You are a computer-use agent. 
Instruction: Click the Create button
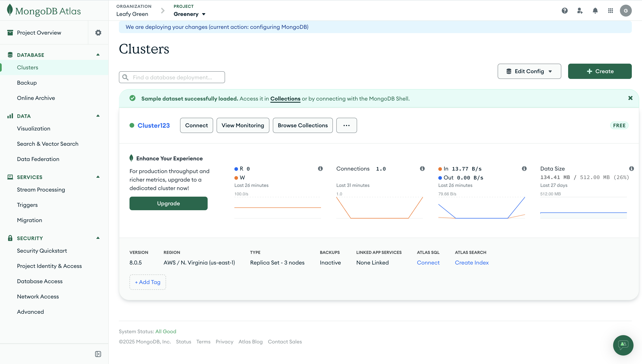click(x=600, y=71)
